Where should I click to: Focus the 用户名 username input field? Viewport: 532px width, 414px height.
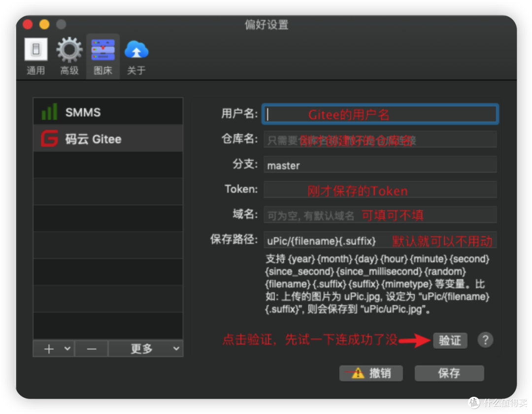click(x=380, y=114)
